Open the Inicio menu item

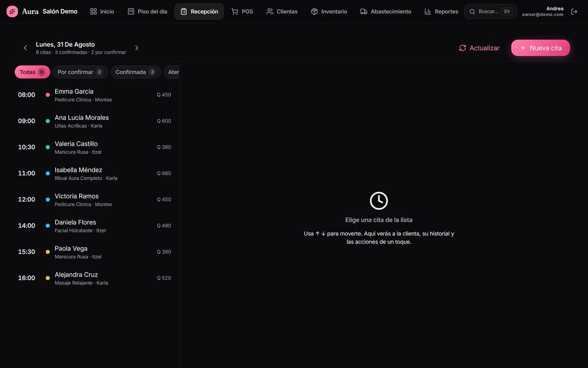[x=102, y=11]
